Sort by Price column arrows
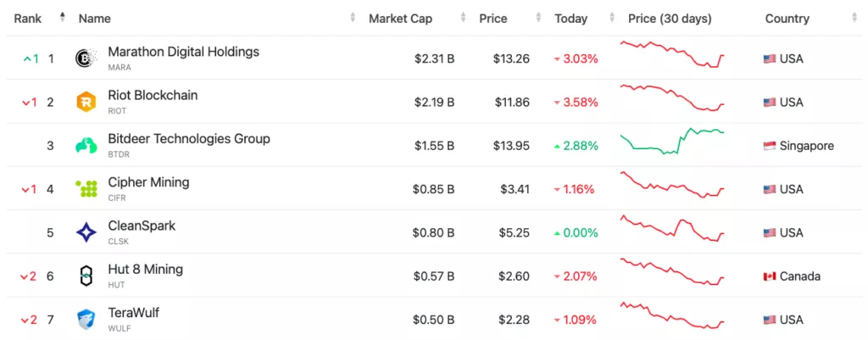The image size is (868, 340). (537, 18)
